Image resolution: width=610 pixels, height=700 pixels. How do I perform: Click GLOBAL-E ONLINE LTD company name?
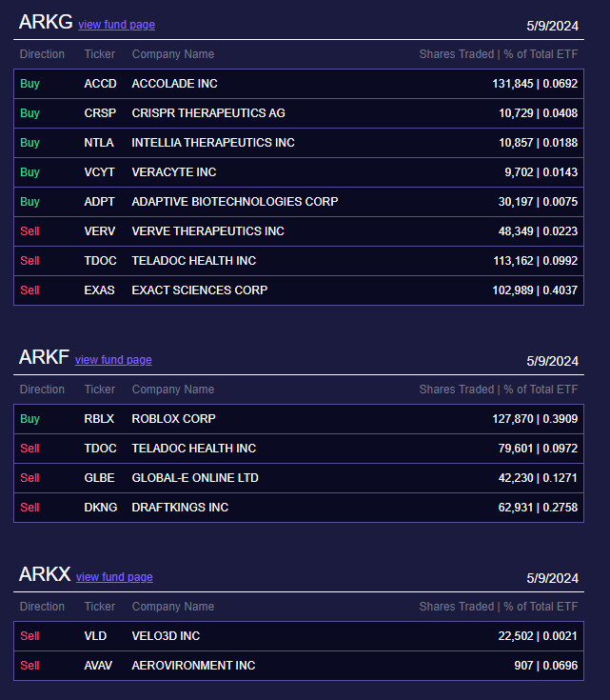[195, 478]
